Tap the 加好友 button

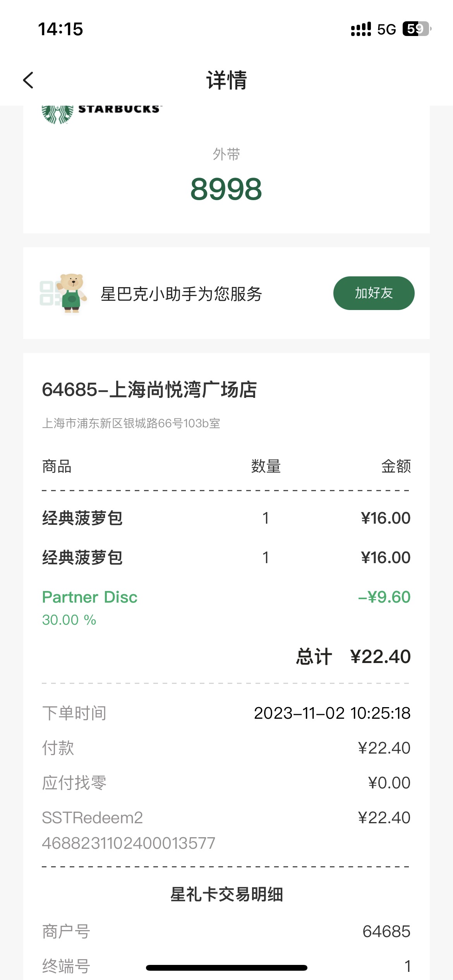pyautogui.click(x=374, y=293)
